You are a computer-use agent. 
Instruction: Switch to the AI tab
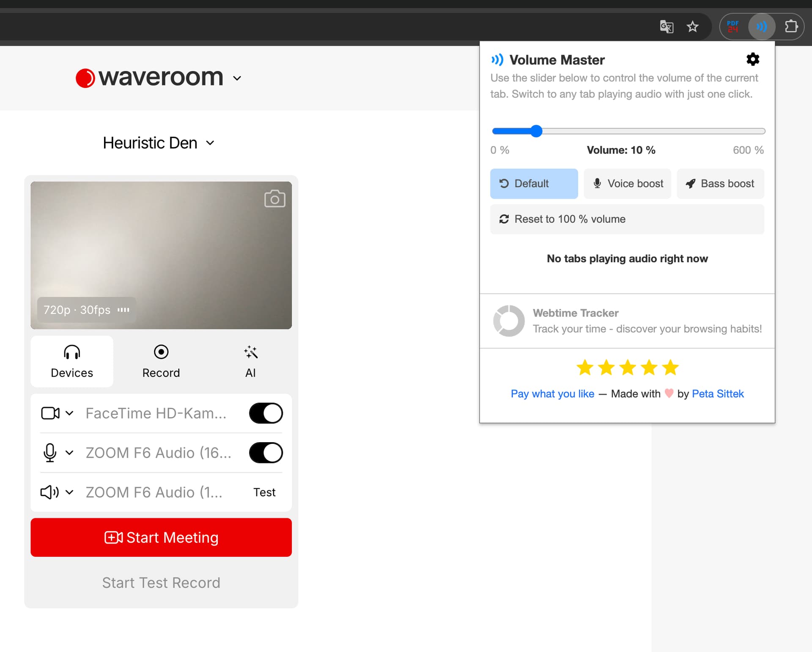(250, 361)
